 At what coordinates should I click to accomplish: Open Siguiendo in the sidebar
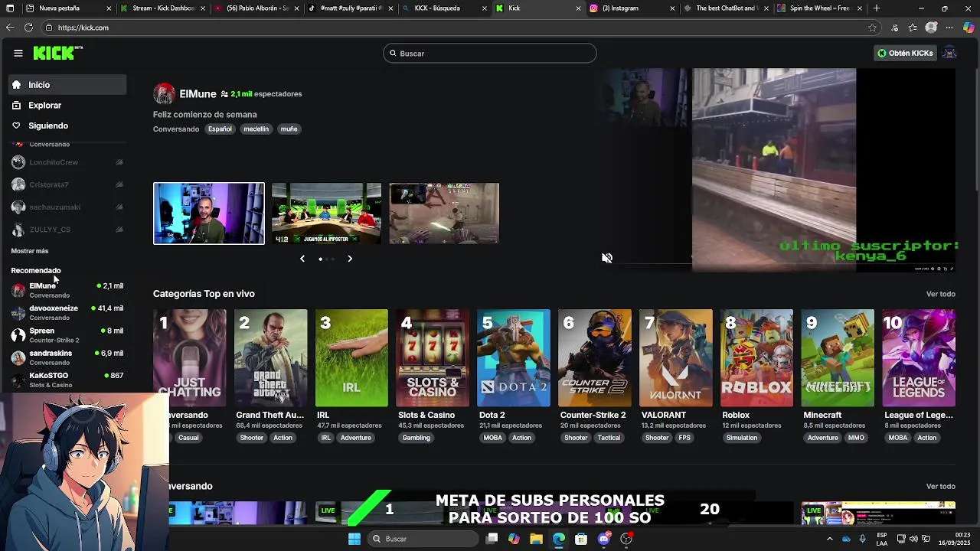pos(67,126)
